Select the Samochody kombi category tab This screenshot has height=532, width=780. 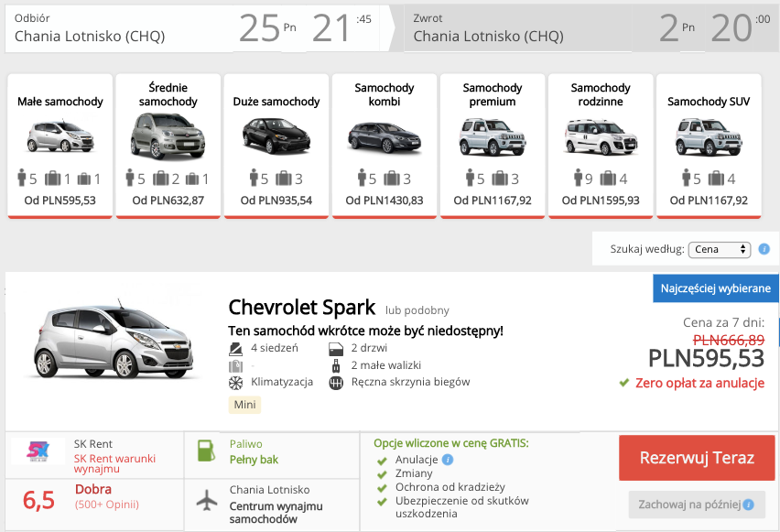pyautogui.click(x=385, y=146)
